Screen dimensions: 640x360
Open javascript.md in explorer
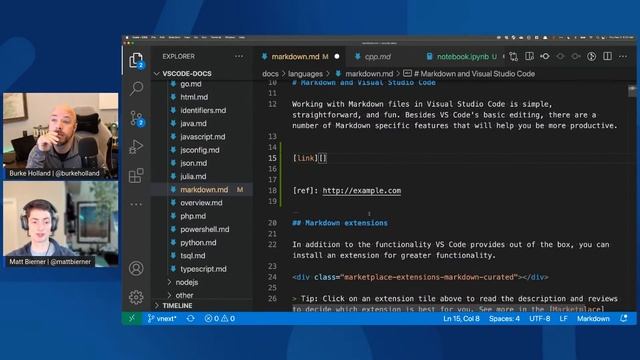point(202,137)
